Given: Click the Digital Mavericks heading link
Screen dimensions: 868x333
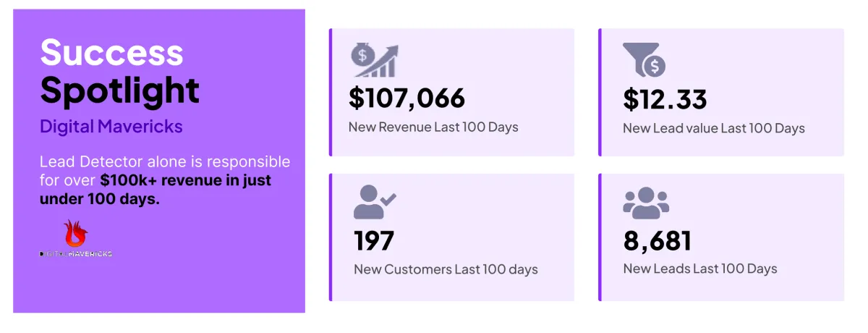Looking at the screenshot, I should click(111, 127).
